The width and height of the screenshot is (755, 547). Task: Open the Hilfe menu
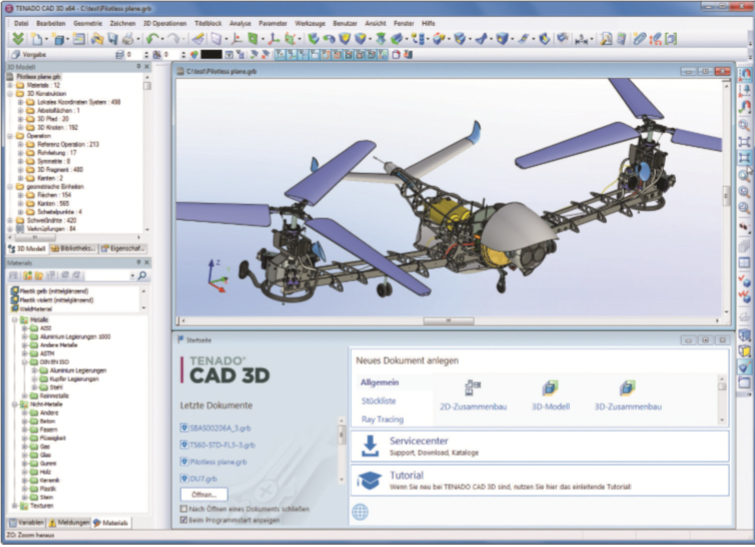pos(428,23)
